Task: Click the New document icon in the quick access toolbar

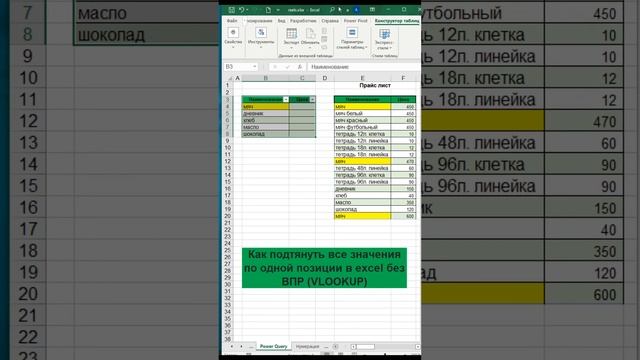Action: pos(268,10)
